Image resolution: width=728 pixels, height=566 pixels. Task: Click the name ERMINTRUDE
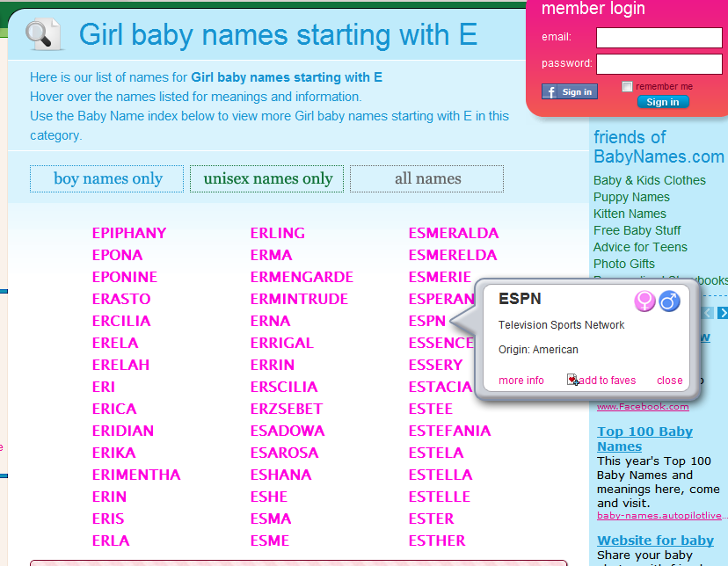coord(299,299)
